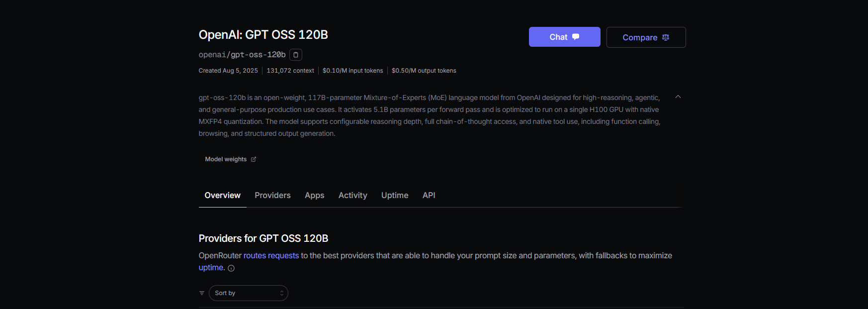Image resolution: width=868 pixels, height=309 pixels.
Task: Click the Providers for GPT OSS 120B heading
Action: 263,238
